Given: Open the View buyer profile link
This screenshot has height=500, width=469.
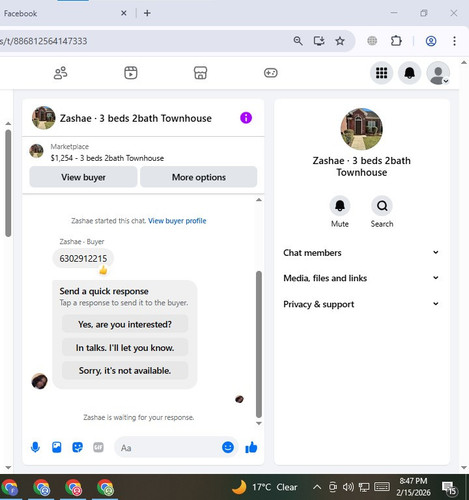Looking at the screenshot, I should [177, 221].
